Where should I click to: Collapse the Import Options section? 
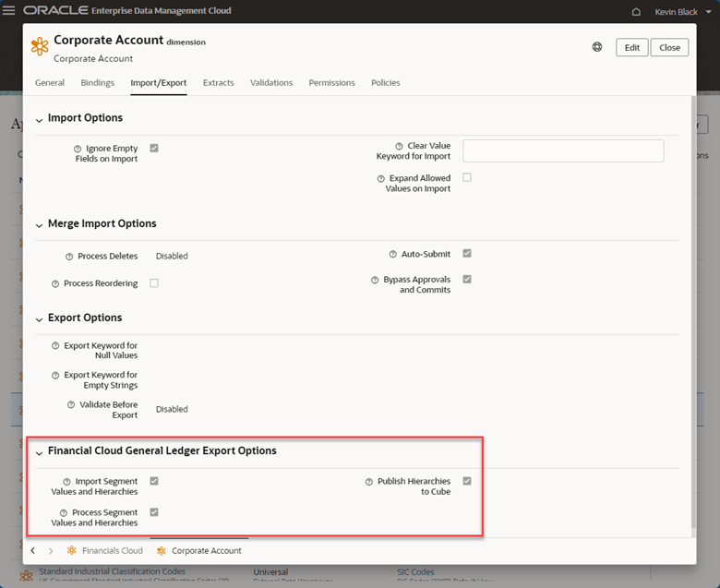click(x=39, y=120)
